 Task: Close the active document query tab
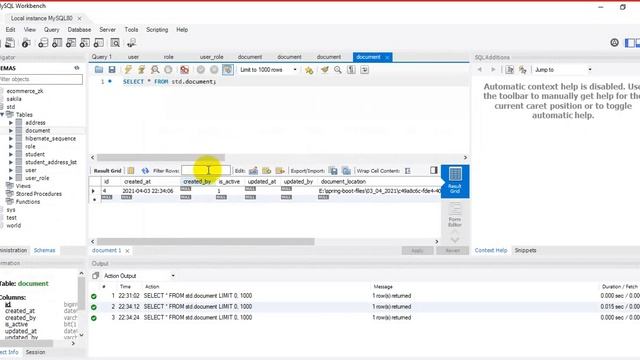[387, 58]
